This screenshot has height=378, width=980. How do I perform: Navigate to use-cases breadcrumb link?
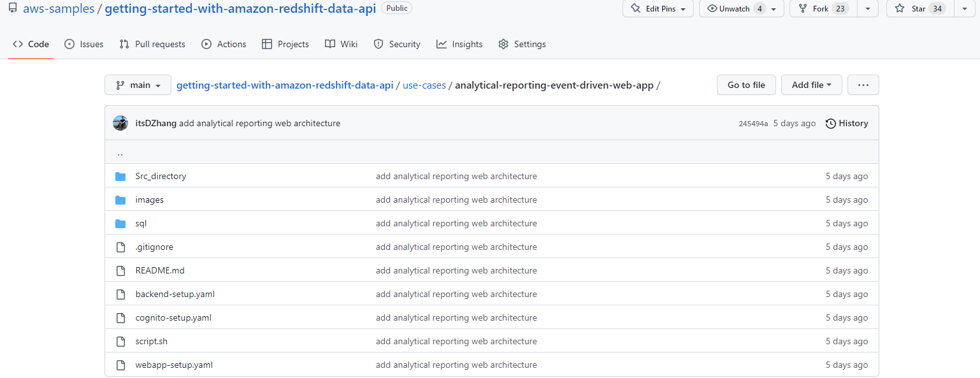pos(424,85)
